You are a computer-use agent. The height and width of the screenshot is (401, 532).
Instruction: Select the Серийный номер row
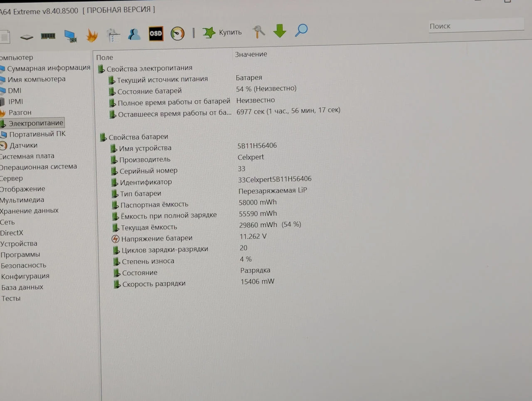pos(148,171)
